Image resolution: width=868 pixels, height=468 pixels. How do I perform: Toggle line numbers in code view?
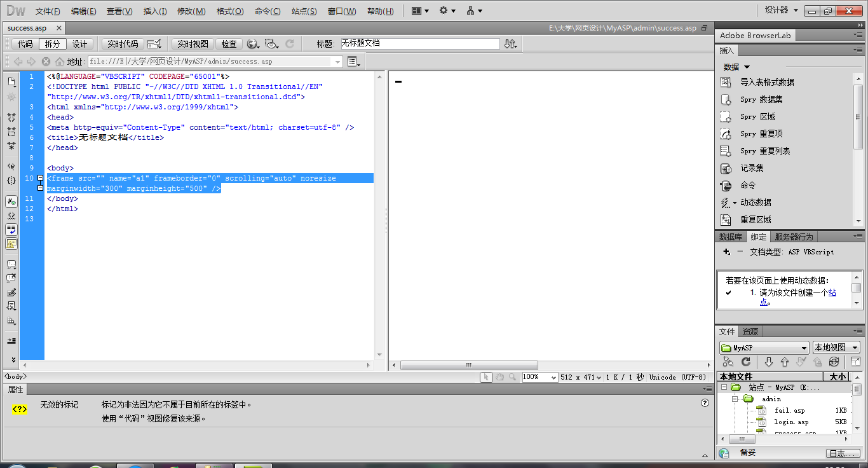point(11,202)
